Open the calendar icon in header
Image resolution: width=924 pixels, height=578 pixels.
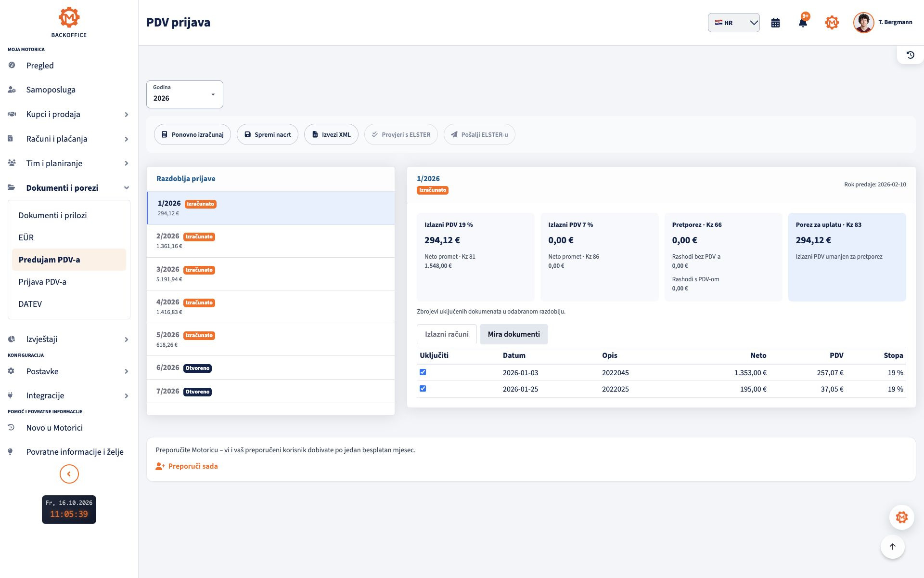point(775,23)
